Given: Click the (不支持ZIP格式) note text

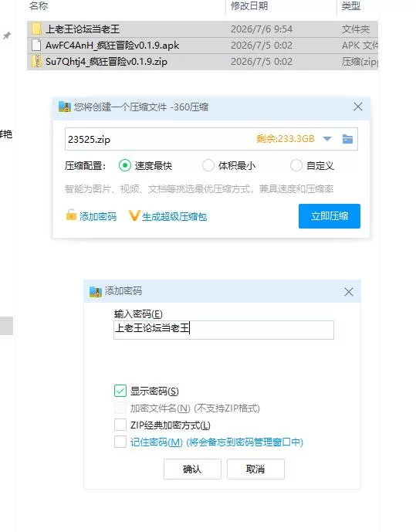Looking at the screenshot, I should coord(227,408).
